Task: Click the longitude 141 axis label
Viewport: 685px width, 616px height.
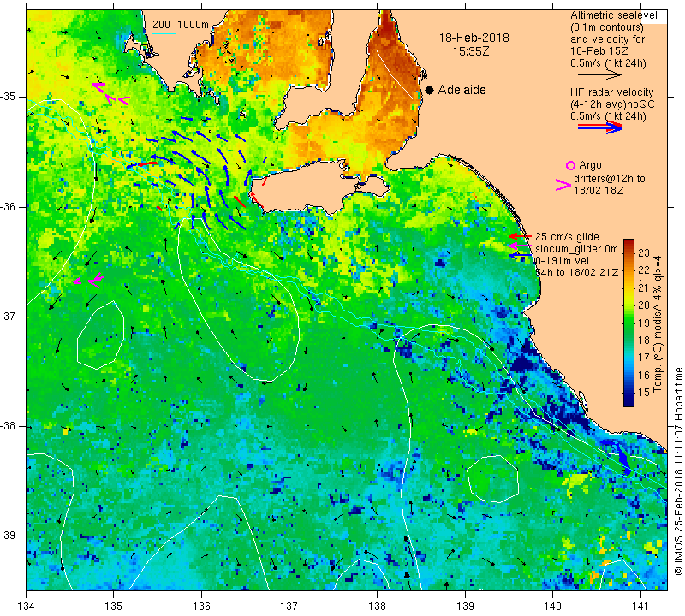Action: click(640, 607)
